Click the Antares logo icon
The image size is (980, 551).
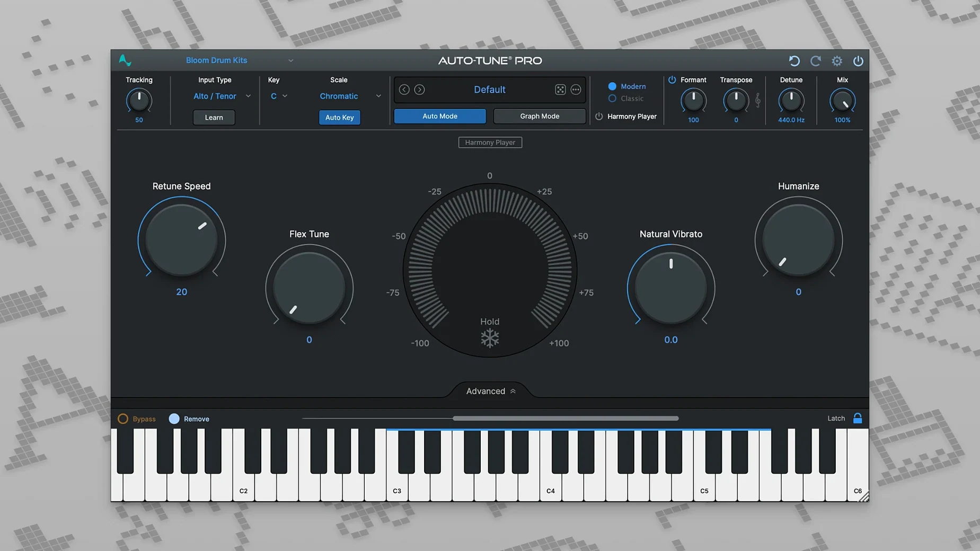tap(125, 60)
